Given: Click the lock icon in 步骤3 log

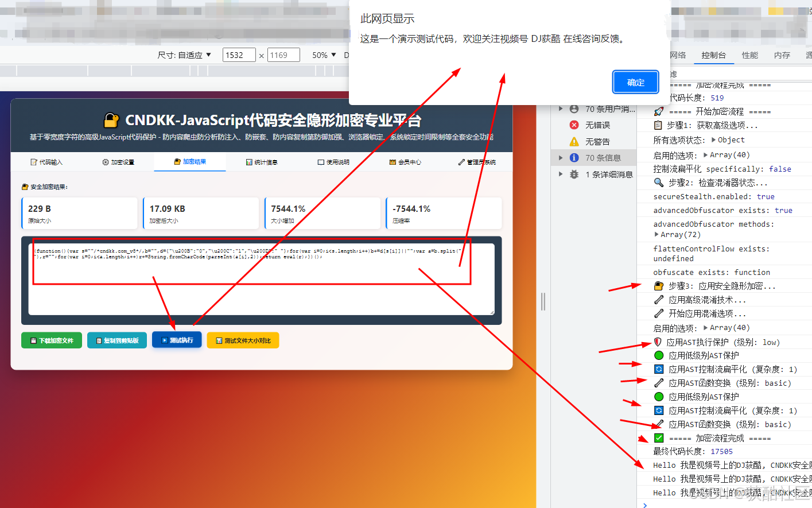Looking at the screenshot, I should pyautogui.click(x=659, y=286).
